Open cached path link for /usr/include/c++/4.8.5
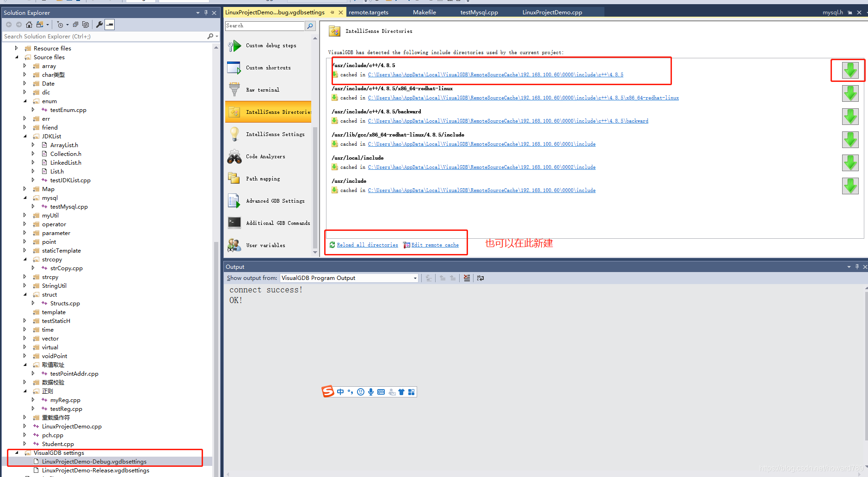The height and width of the screenshot is (477, 868). [x=495, y=74]
